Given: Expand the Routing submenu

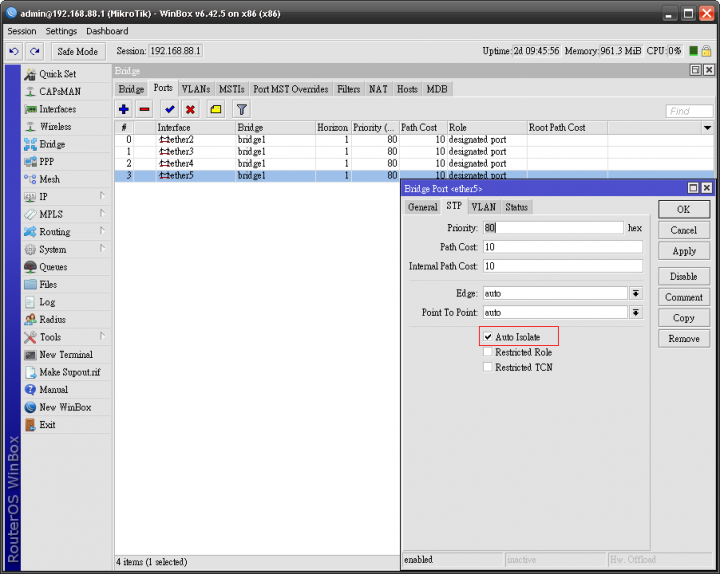Looking at the screenshot, I should click(102, 231).
